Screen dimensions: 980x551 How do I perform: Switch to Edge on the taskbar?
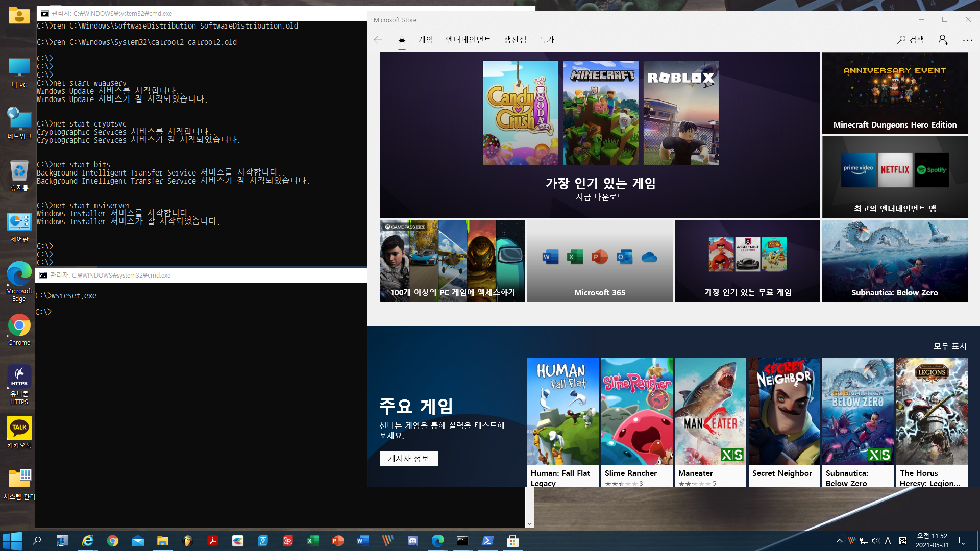tap(438, 541)
